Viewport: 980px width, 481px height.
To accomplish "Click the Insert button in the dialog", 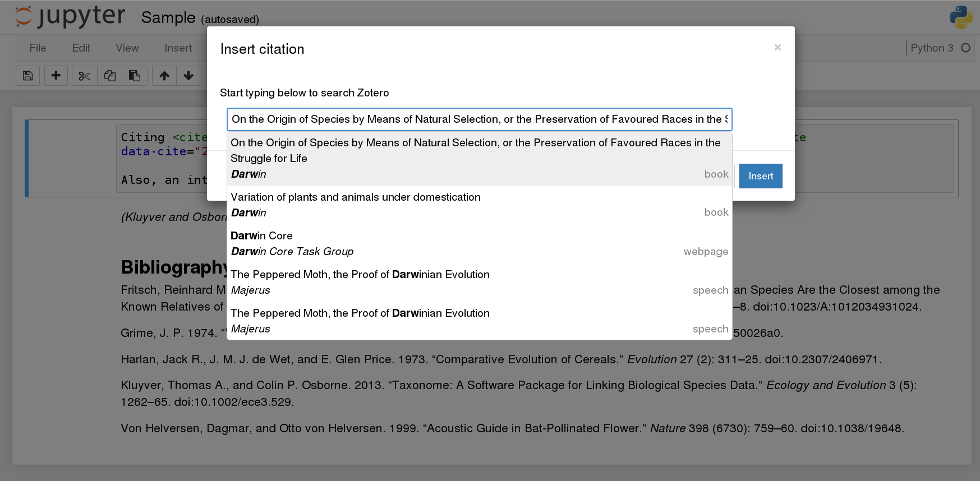I will (x=761, y=176).
